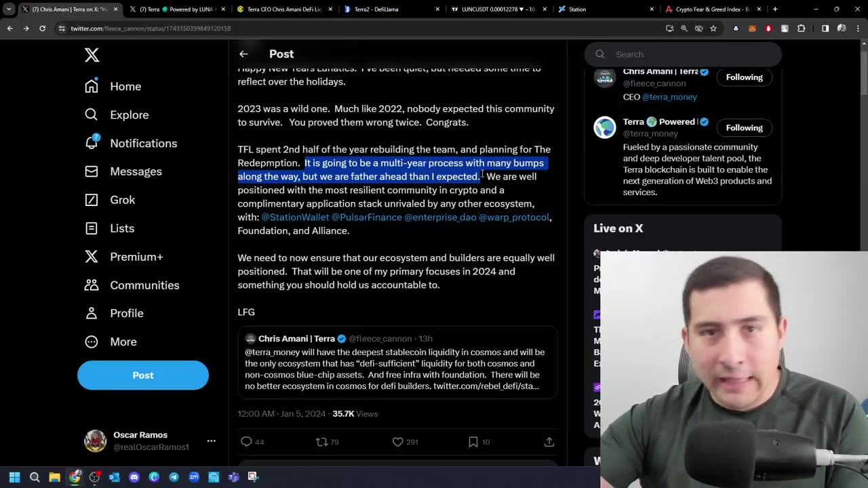Open the quoted Chris Amani post
The width and height of the screenshot is (868, 488).
397,362
